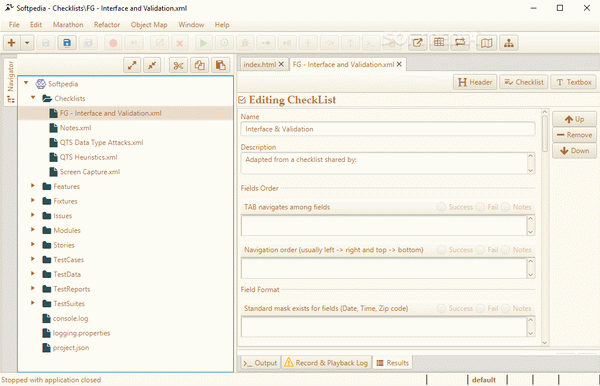The height and width of the screenshot is (386, 600).
Task: Collapse the Checklists folder
Action: click(x=33, y=98)
